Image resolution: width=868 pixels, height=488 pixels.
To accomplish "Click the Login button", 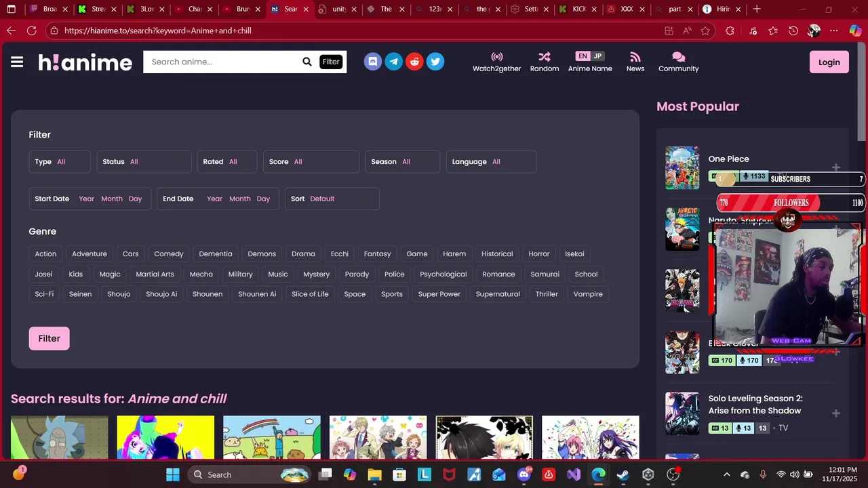I will 829,62.
